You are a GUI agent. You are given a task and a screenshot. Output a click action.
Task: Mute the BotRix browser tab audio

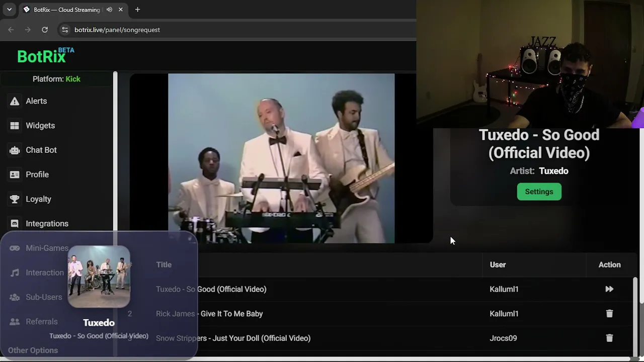click(109, 10)
